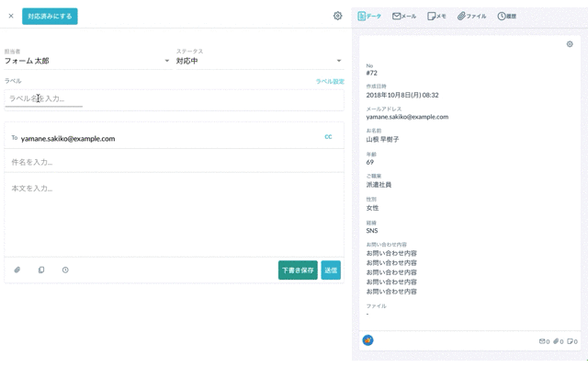
Task: Open the ファイル tab
Action: coord(472,17)
